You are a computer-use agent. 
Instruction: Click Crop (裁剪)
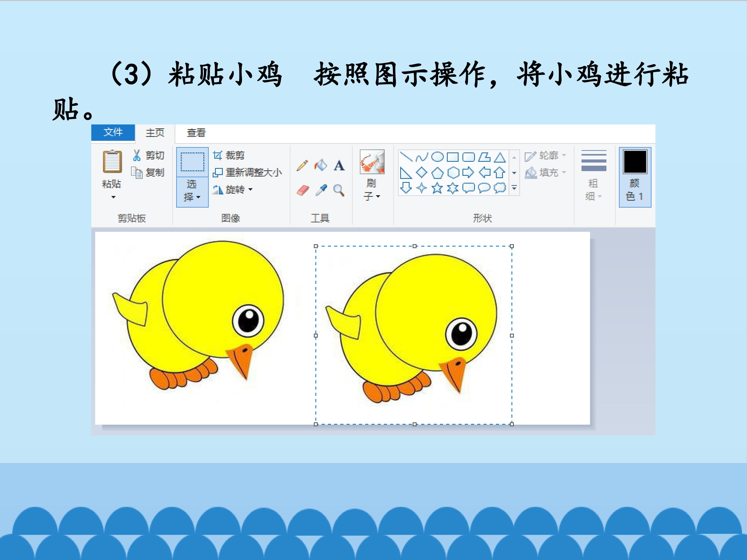tap(229, 155)
